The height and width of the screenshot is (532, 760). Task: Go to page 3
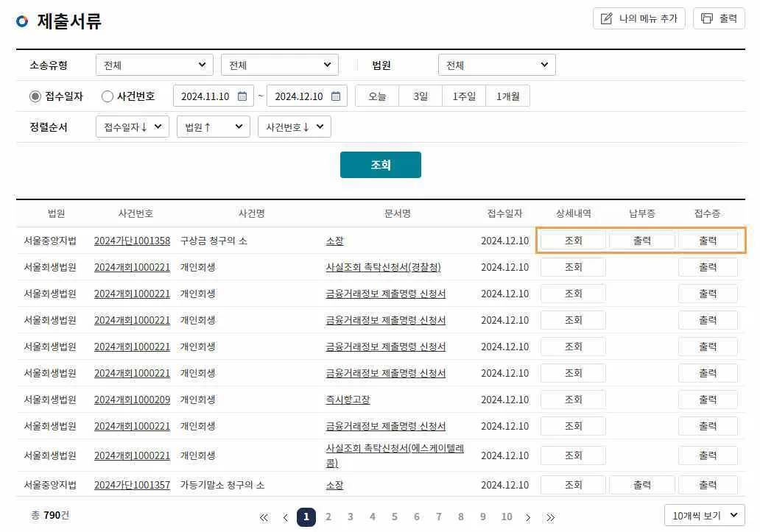(x=350, y=517)
